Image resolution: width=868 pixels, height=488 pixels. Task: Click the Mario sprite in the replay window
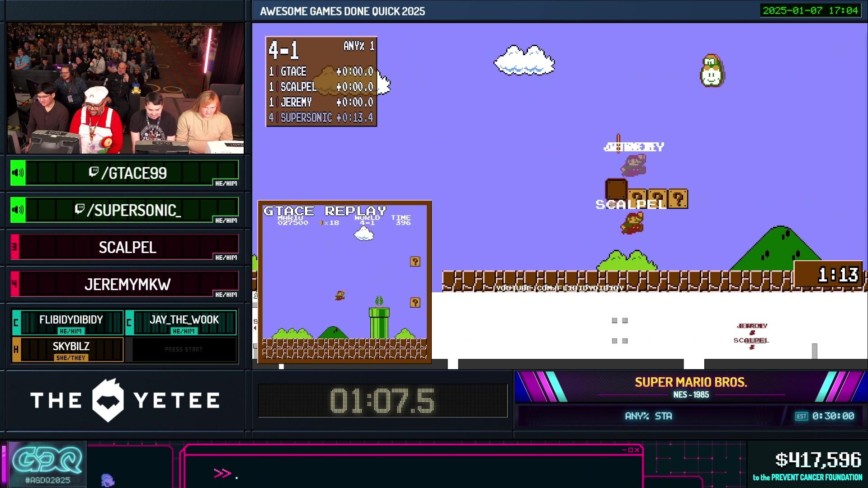coord(340,296)
